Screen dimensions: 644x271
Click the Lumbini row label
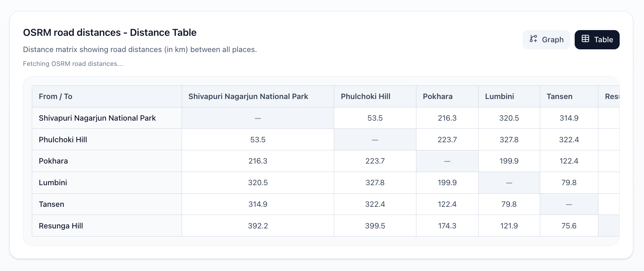click(53, 182)
